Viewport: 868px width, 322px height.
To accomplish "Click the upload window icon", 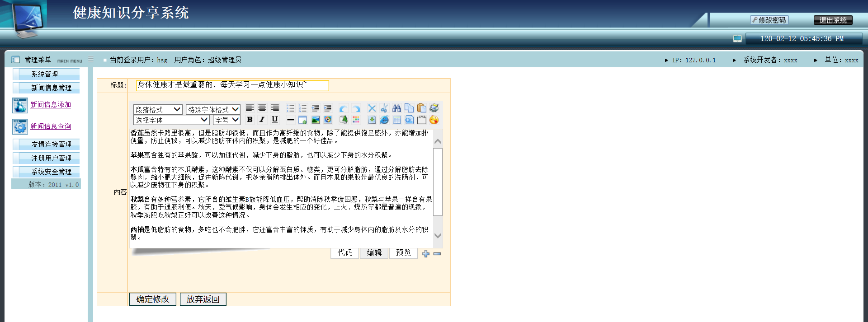I will (x=303, y=120).
